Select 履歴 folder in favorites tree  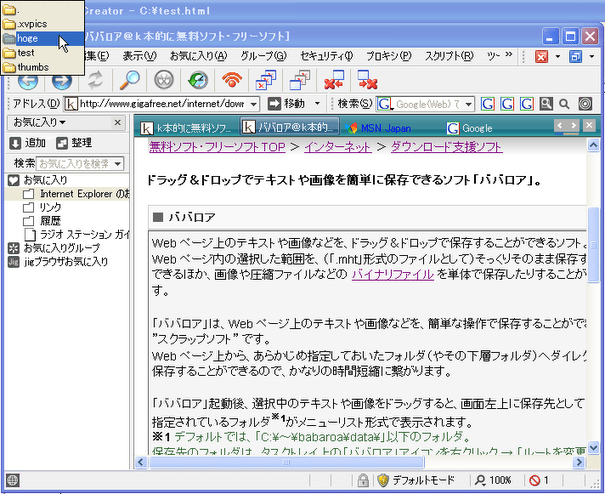coord(42,221)
